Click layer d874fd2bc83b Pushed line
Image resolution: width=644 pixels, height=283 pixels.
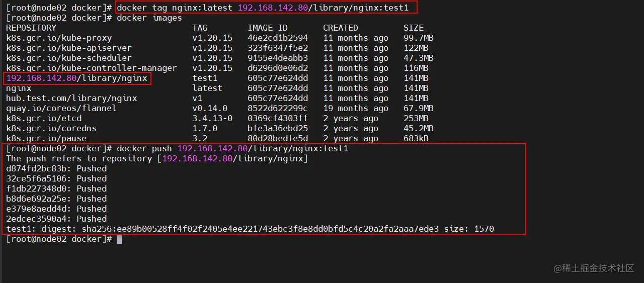coord(56,168)
